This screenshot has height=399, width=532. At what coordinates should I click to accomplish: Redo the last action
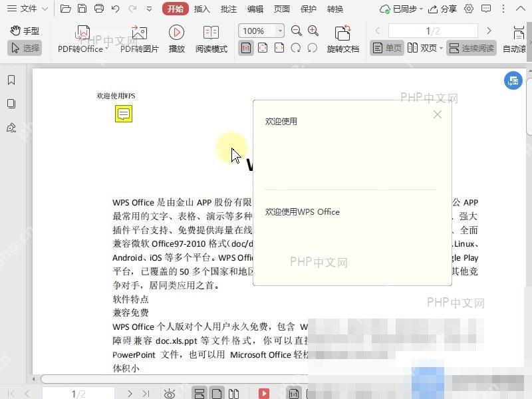(x=132, y=9)
